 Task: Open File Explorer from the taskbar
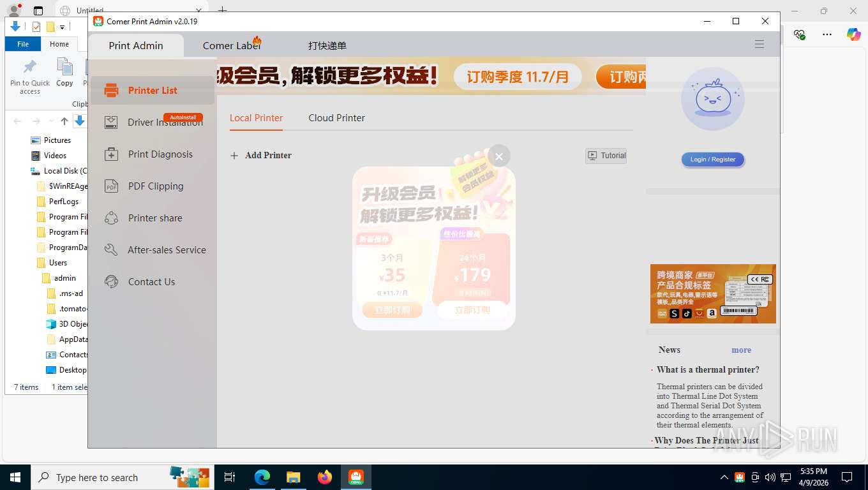tap(293, 477)
